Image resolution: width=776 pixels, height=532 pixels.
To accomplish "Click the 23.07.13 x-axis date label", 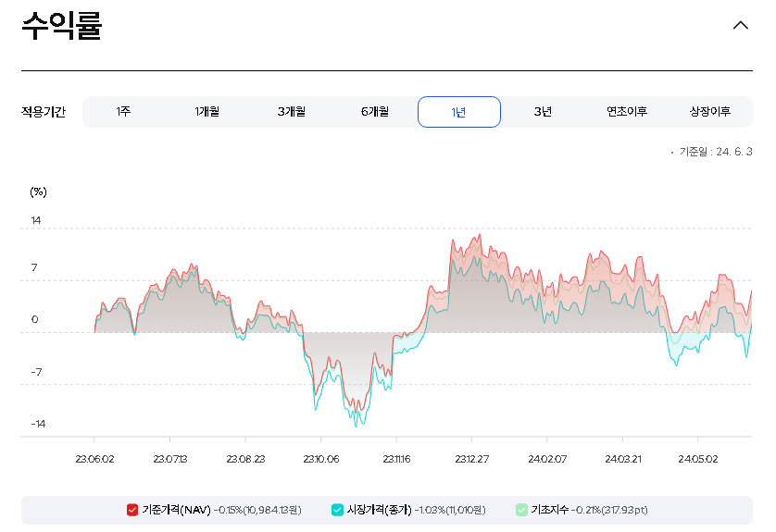I will [x=170, y=459].
